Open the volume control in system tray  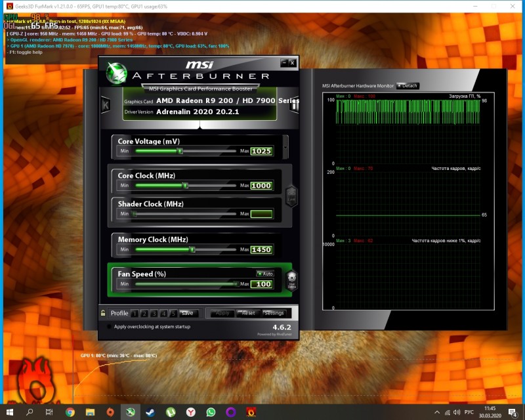pos(457,412)
